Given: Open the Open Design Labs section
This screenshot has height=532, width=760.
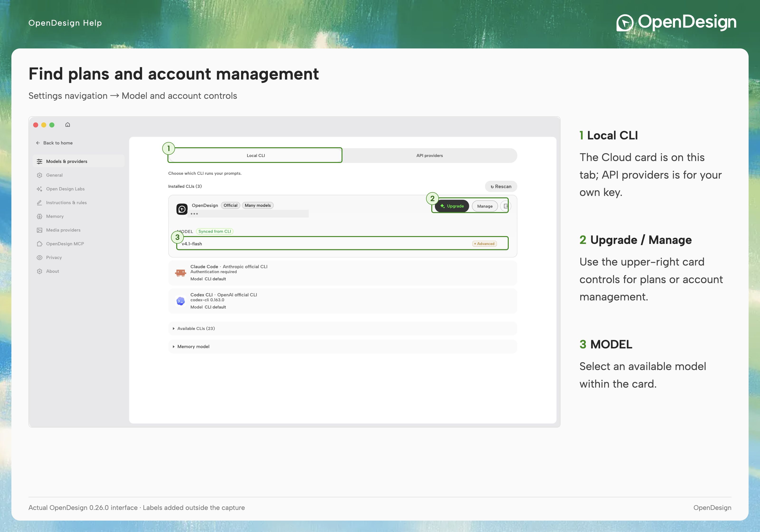Looking at the screenshot, I should (x=79, y=189).
